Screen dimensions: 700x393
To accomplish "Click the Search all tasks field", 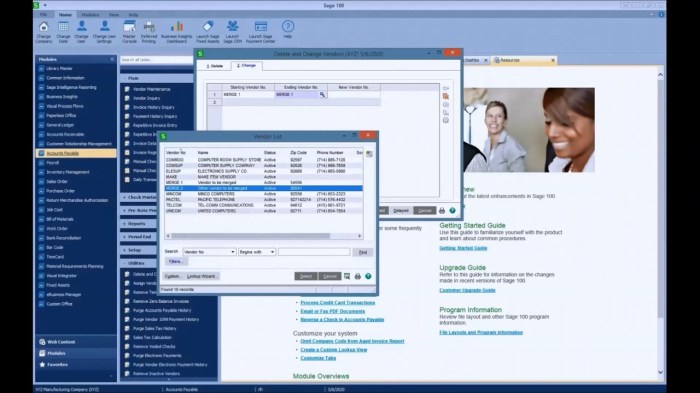I will [156, 59].
